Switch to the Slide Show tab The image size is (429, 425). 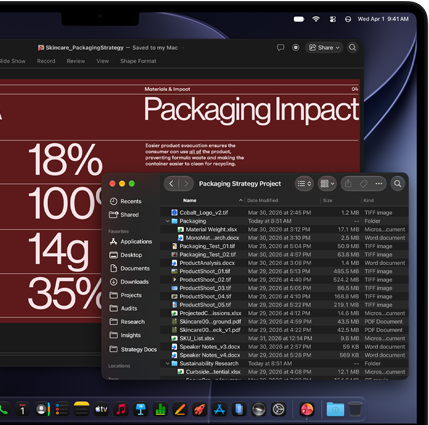click(x=13, y=61)
